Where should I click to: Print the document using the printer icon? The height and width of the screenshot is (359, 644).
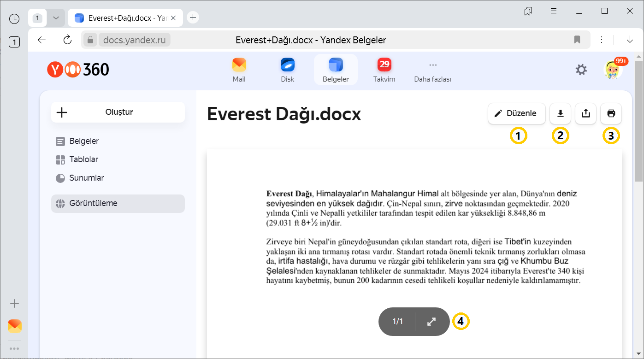click(611, 113)
